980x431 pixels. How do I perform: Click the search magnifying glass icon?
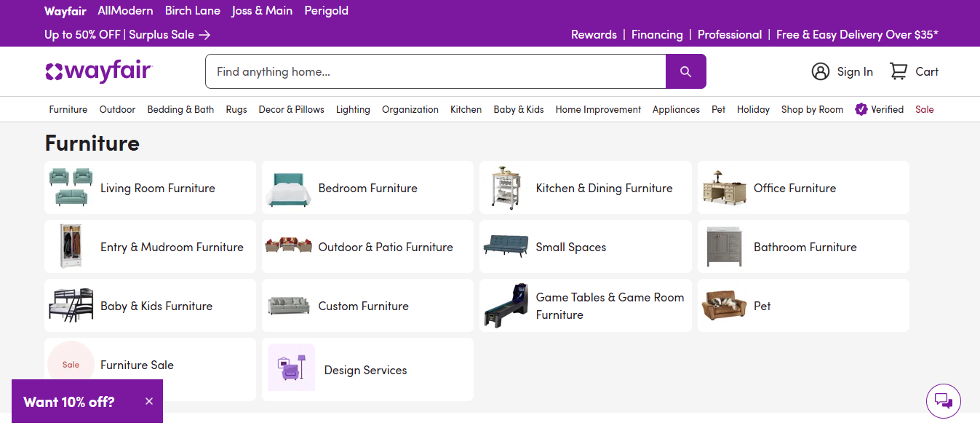point(685,71)
